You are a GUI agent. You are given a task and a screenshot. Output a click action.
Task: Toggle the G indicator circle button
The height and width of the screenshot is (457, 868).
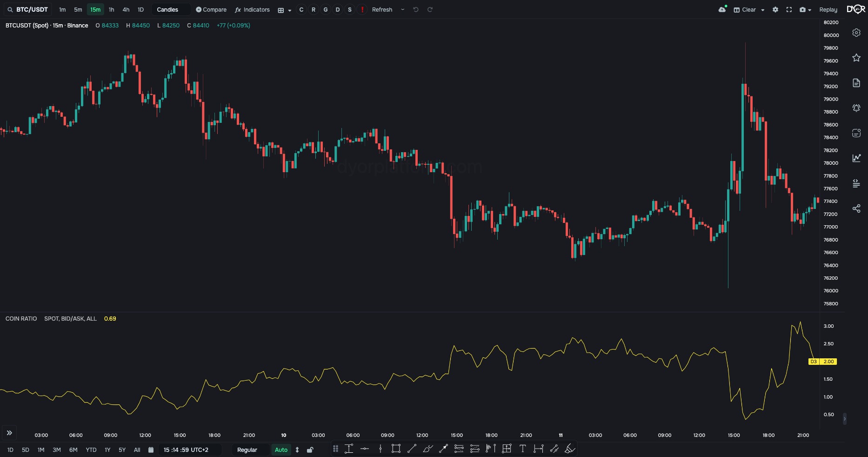click(326, 10)
